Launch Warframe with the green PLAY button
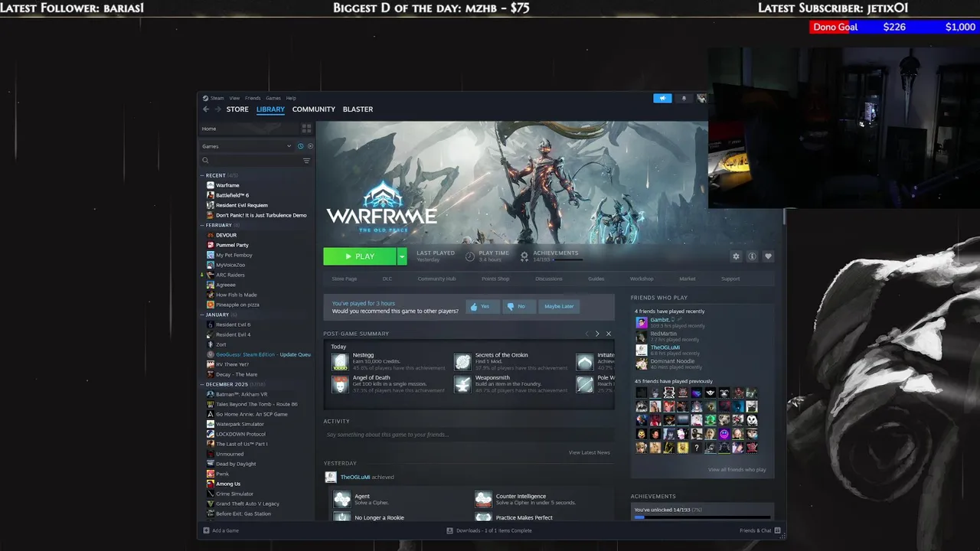 [360, 256]
